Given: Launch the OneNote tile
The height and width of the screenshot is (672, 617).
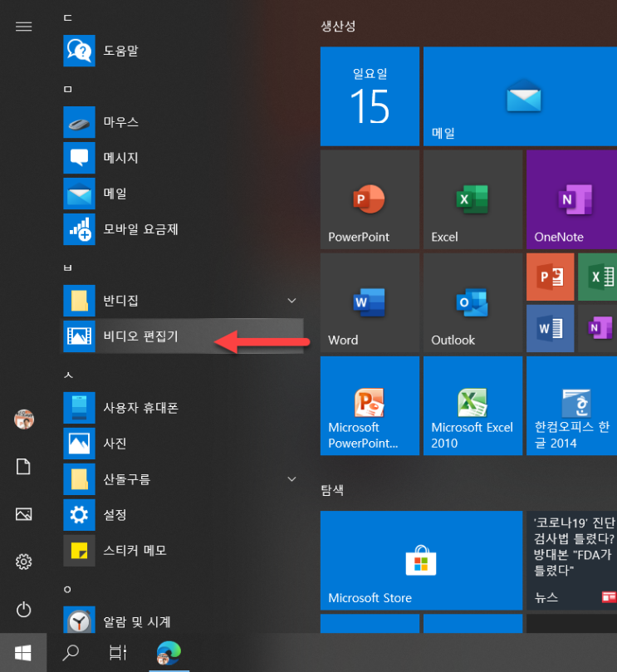Looking at the screenshot, I should 571,199.
